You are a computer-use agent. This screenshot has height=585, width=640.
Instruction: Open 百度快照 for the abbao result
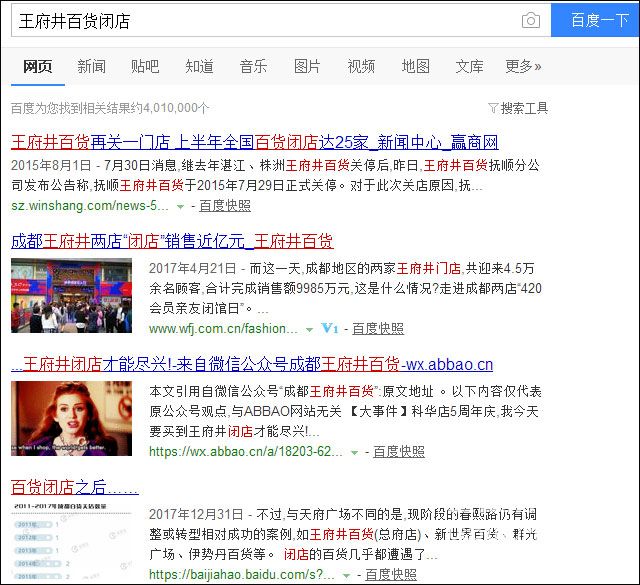(x=399, y=452)
